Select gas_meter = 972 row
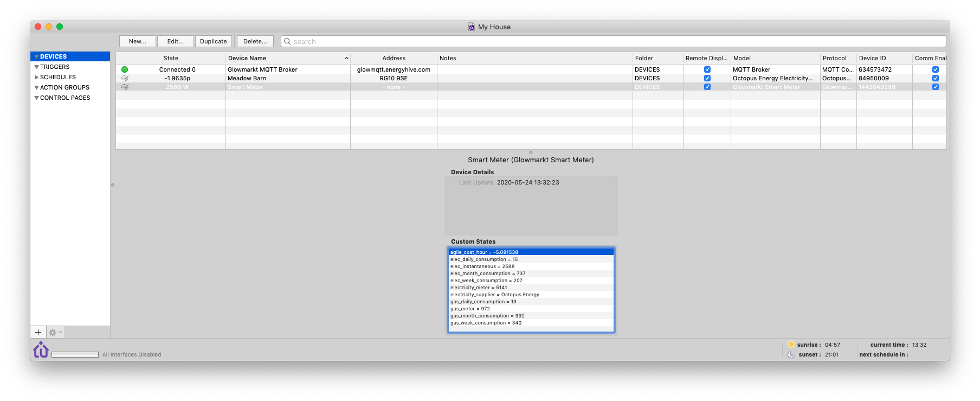Screen dimensions: 980x401 (531, 309)
